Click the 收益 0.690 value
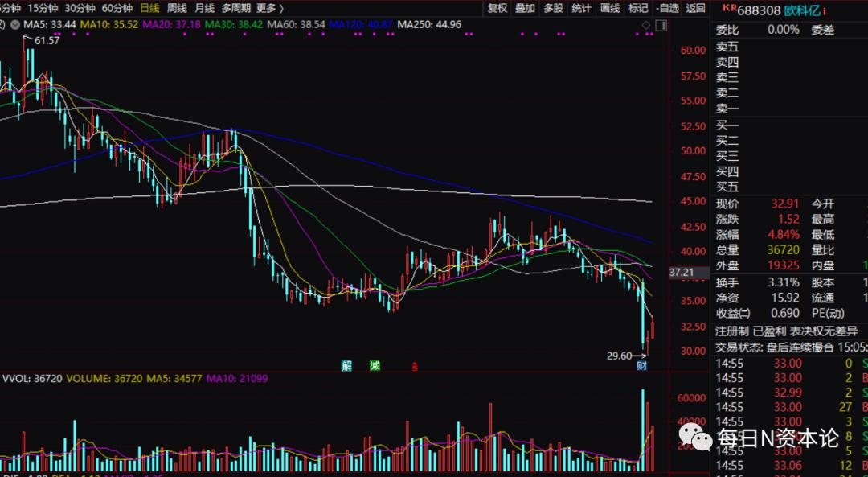 [785, 314]
